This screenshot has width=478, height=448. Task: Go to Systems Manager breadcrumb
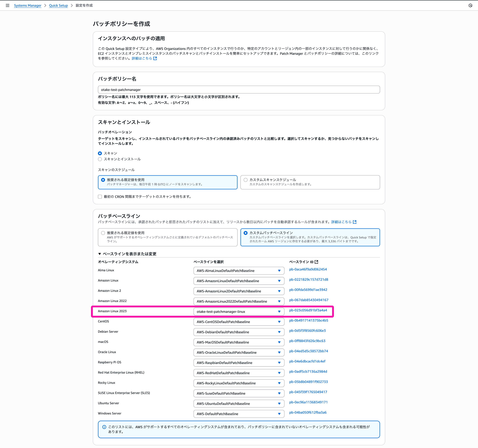(28, 5)
